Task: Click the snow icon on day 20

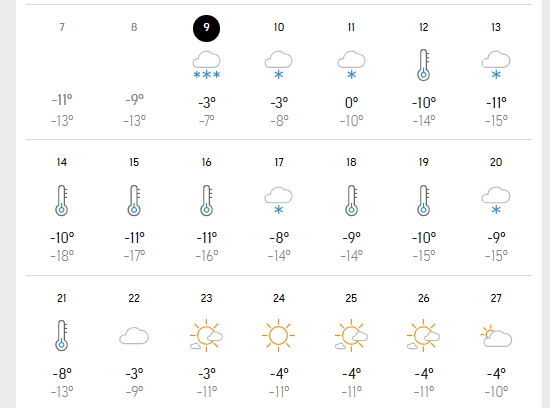Action: click(x=496, y=201)
